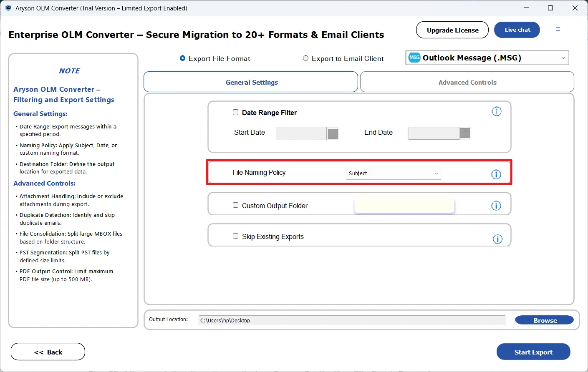588x372 pixels.
Task: Open the File Naming Policy Subject dropdown
Action: coord(393,173)
